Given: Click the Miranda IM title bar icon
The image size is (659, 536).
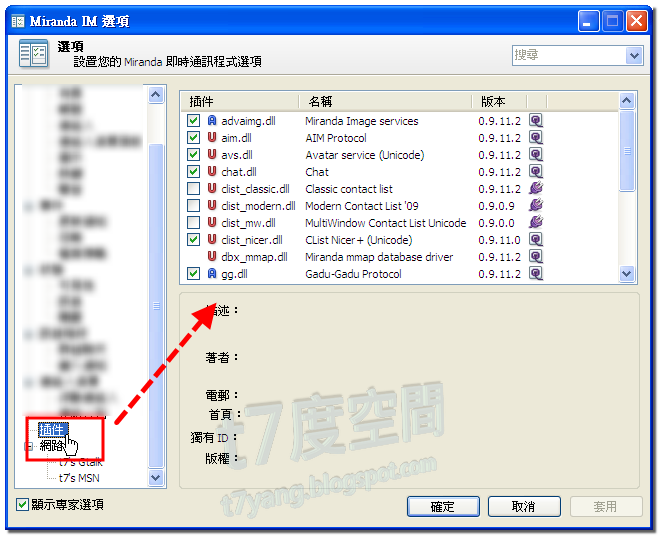Looking at the screenshot, I should tap(18, 21).
